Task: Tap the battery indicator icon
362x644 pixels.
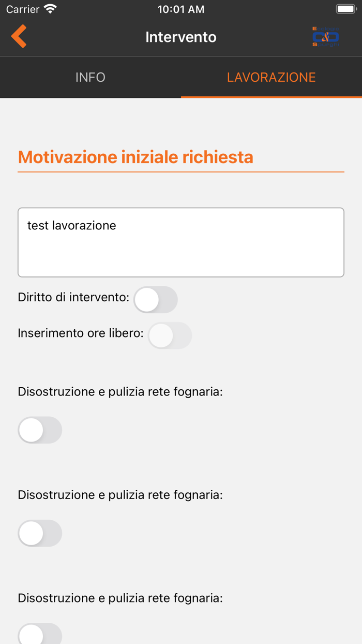Action: tap(345, 9)
